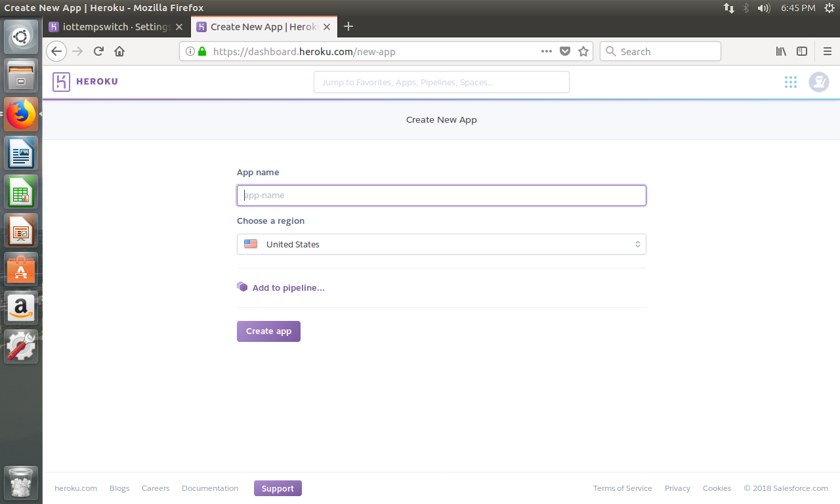The width and height of the screenshot is (840, 504).
Task: Click the 6:45 PM clock
Action: [798, 8]
